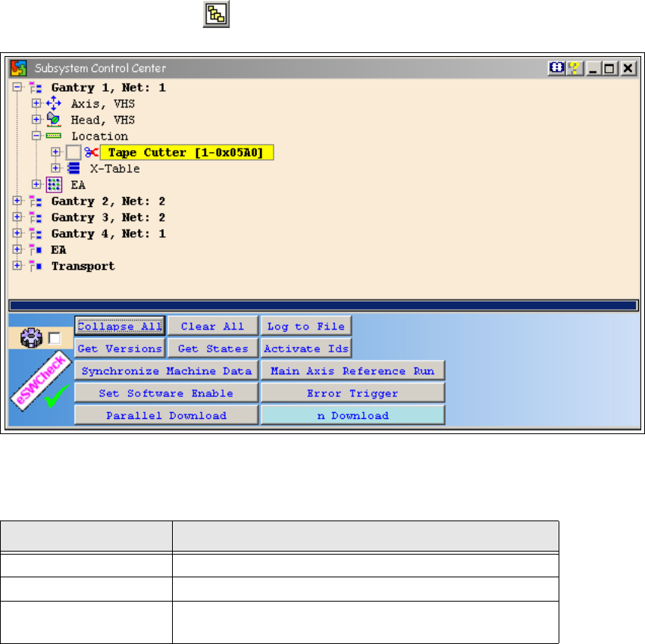The image size is (645, 644).
Task: Click the Head, VHS icon
Action: coord(54,120)
